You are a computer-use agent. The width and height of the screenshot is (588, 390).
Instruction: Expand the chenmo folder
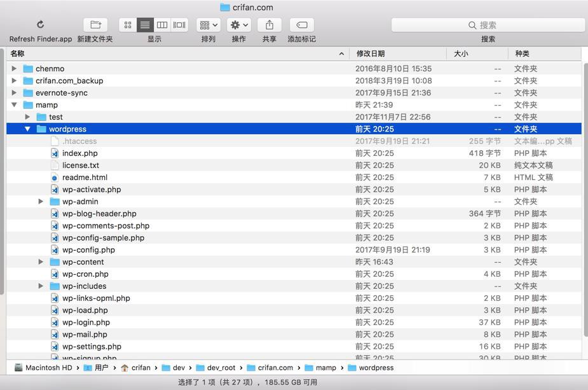point(14,69)
